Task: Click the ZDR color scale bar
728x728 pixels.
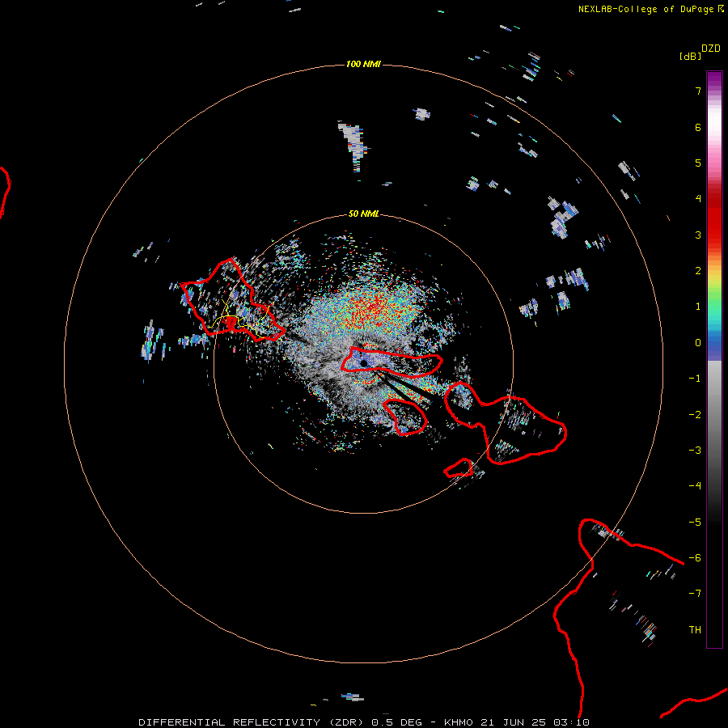Action: [x=714, y=359]
